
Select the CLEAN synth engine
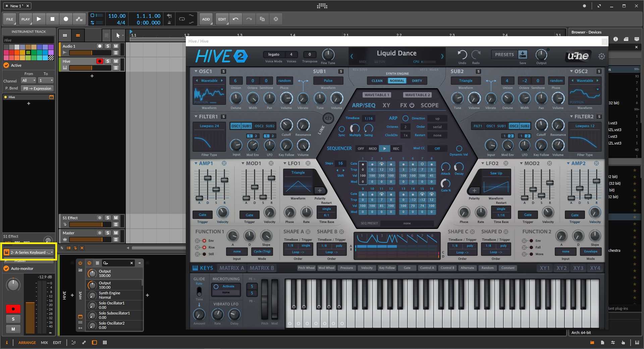click(x=377, y=81)
